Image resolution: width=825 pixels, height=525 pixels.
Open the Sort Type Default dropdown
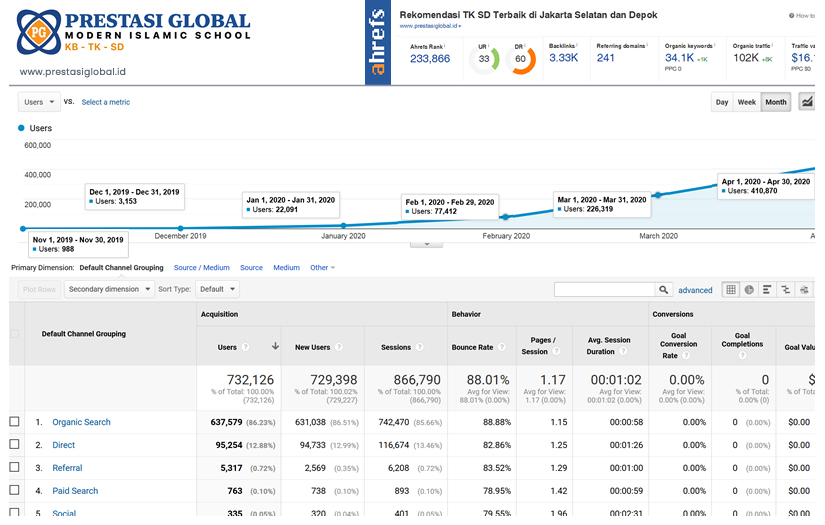pyautogui.click(x=217, y=289)
